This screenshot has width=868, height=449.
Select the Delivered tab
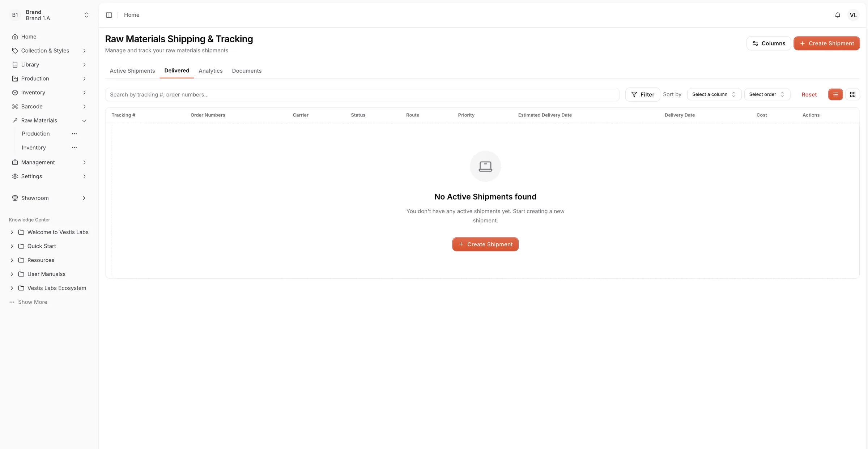click(177, 70)
